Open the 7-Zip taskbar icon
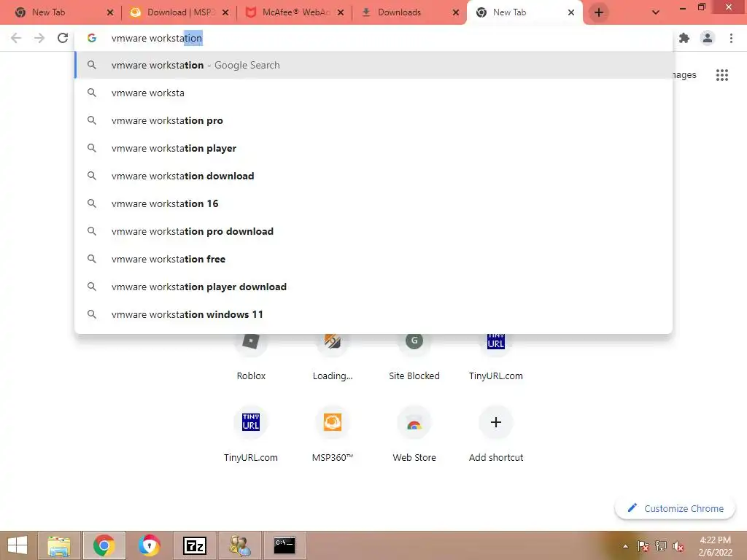This screenshot has height=560, width=747. [x=195, y=545]
